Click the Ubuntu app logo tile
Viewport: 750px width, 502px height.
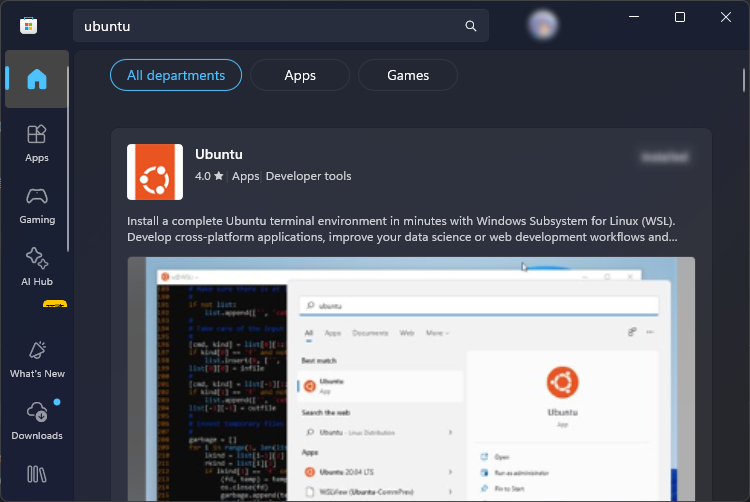(x=155, y=172)
